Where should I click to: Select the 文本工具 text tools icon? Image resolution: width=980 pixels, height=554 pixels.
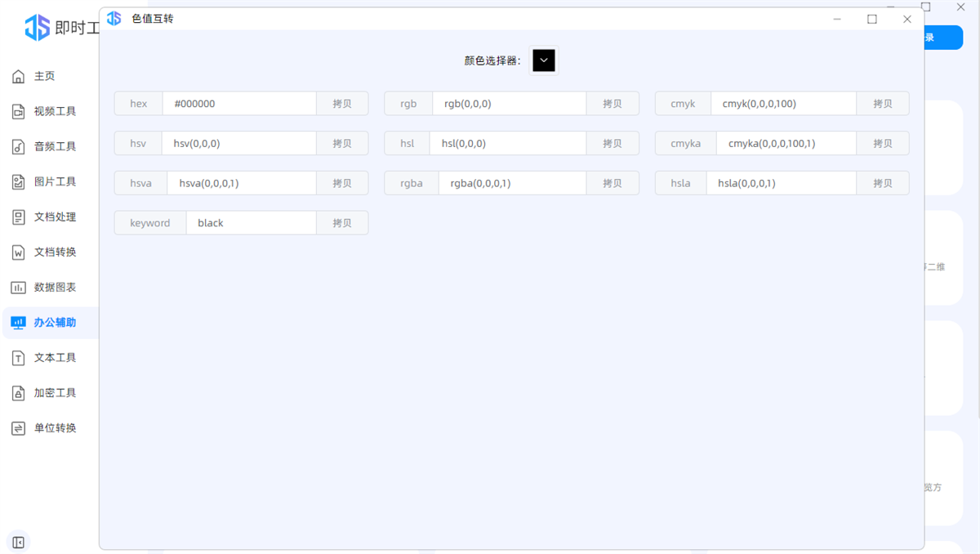coord(18,357)
